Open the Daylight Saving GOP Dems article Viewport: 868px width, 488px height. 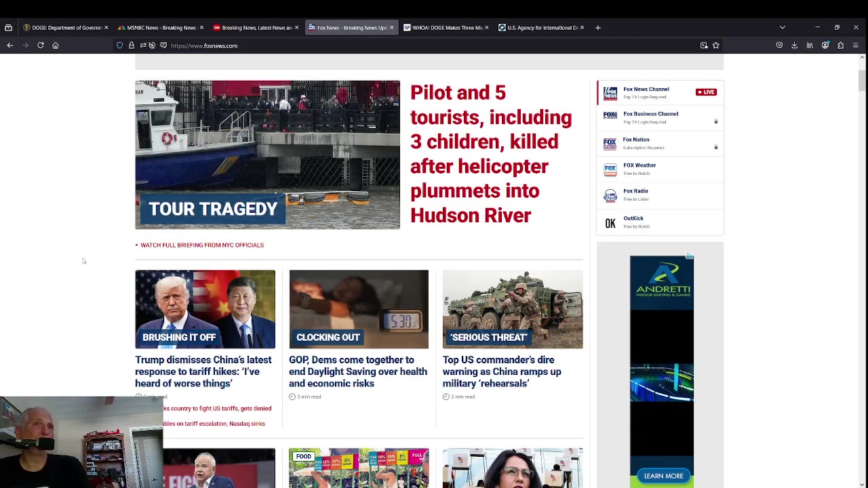(358, 371)
